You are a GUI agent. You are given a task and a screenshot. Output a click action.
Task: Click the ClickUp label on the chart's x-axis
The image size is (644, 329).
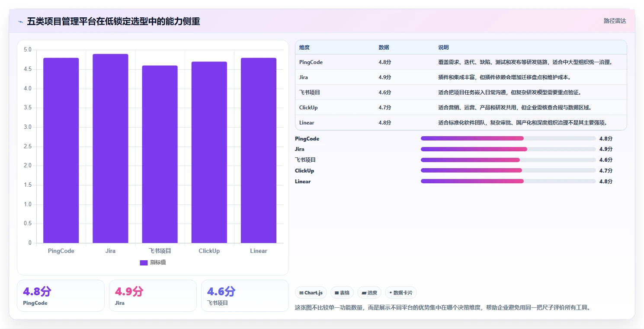click(209, 251)
